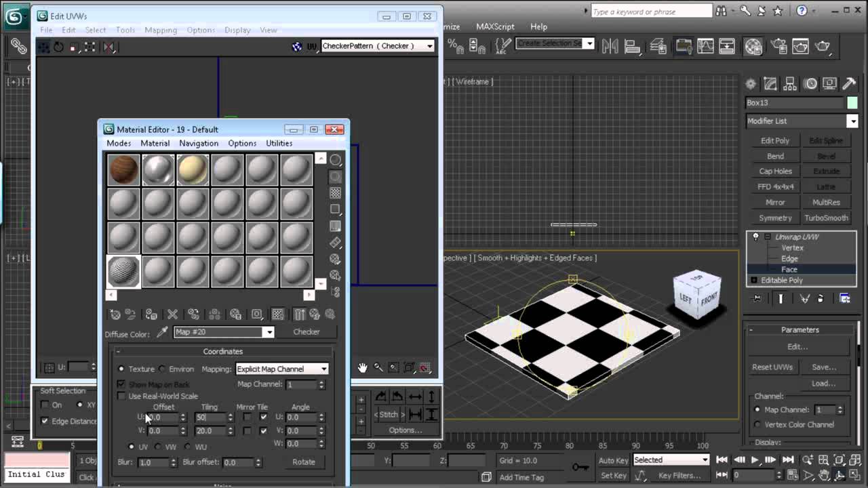Open the Utilities menu in Material Editor

[279, 143]
